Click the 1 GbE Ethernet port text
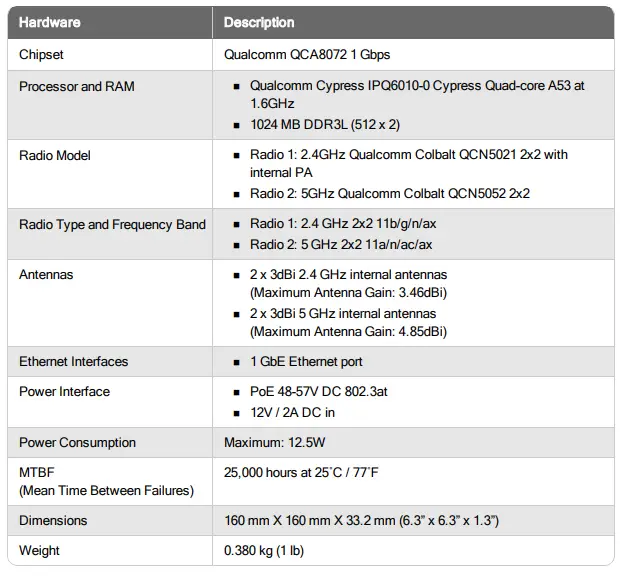This screenshot has width=630, height=578. (x=306, y=362)
